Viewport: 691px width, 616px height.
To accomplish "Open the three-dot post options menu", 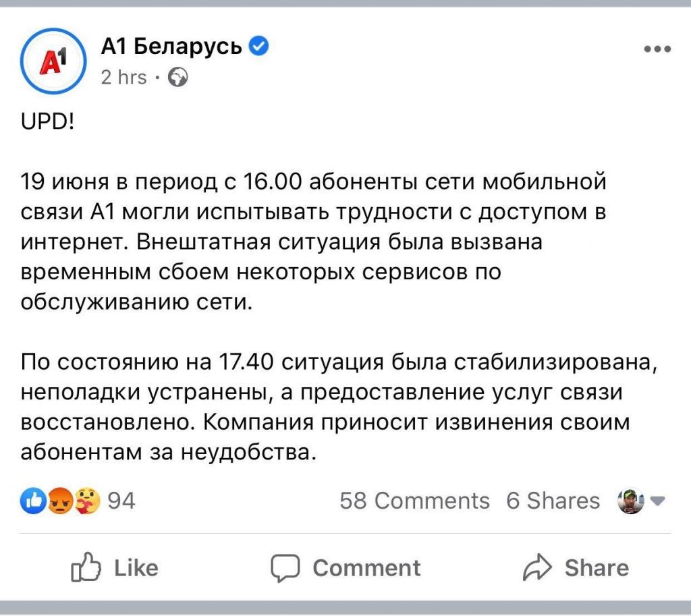I will pos(657,47).
